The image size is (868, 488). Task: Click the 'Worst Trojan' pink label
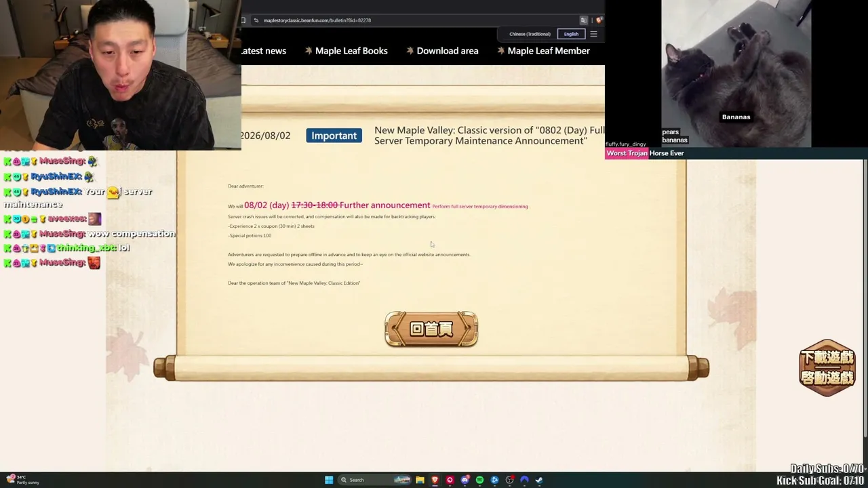click(x=627, y=153)
